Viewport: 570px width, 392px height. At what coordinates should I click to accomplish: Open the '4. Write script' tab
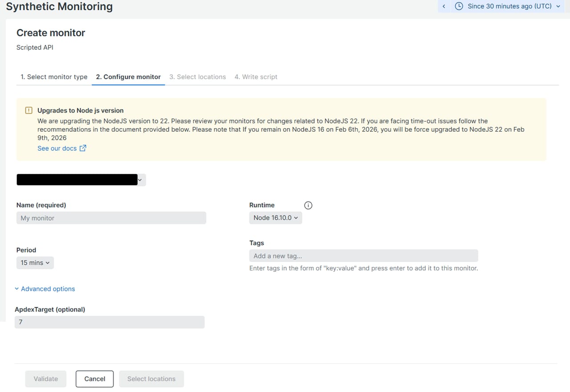pos(256,77)
